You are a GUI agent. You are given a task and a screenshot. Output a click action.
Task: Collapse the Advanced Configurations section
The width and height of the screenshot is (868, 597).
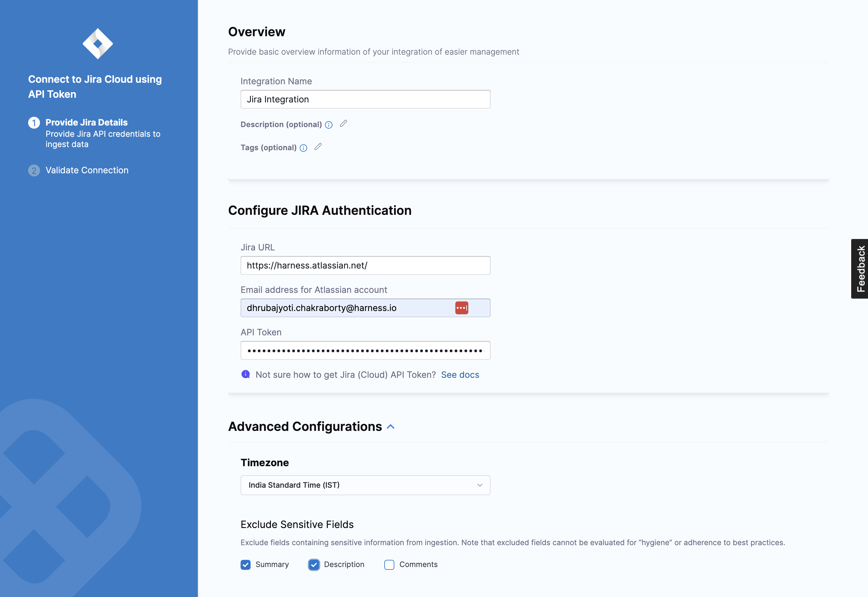[391, 427]
